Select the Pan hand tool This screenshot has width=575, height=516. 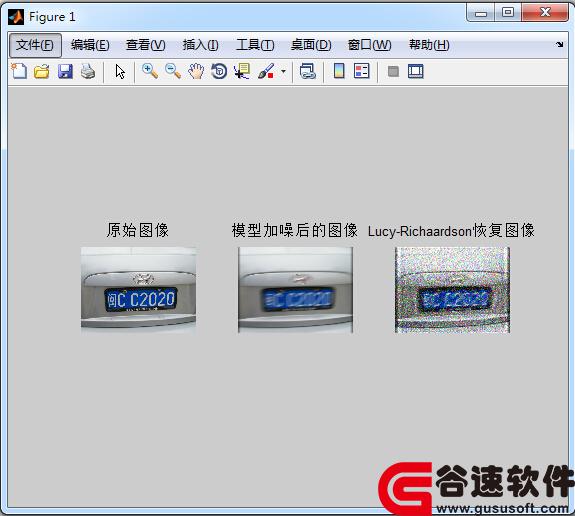[x=196, y=71]
